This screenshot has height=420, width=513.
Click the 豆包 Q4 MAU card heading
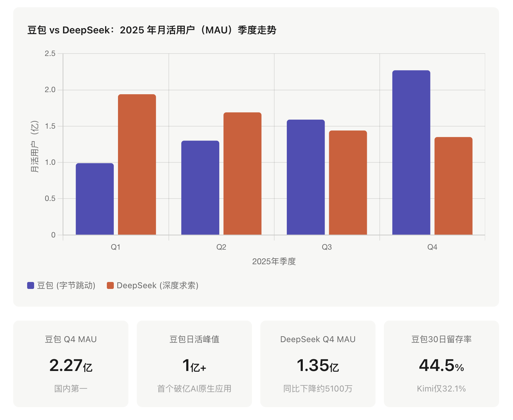pyautogui.click(x=71, y=339)
